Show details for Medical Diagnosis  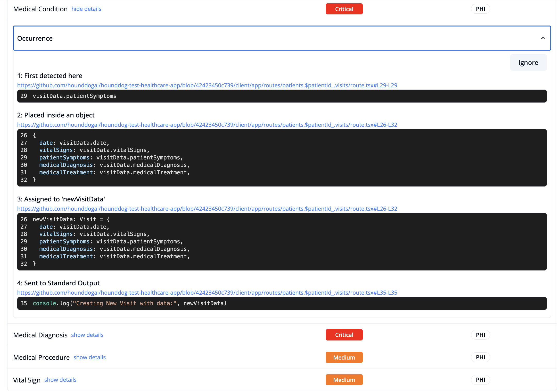87,335
